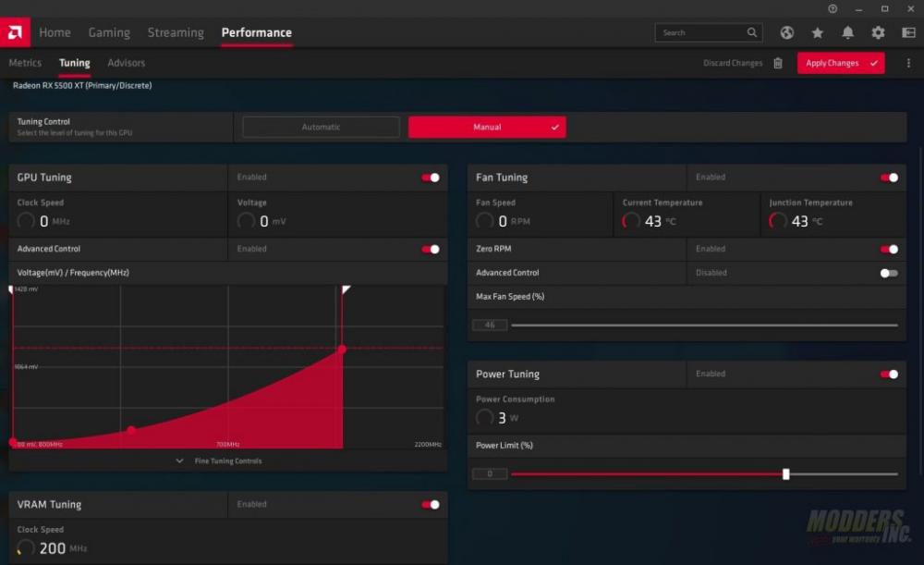Click the Max Fan Speed slider track

click(x=704, y=325)
